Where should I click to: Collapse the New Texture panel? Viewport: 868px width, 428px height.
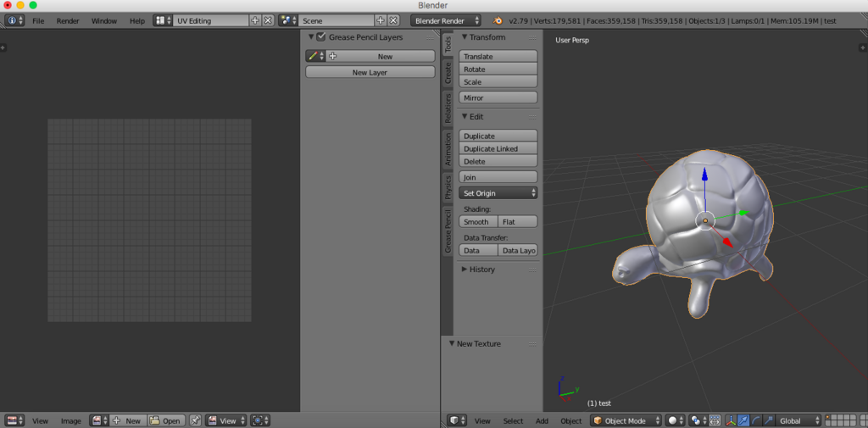[x=452, y=344]
